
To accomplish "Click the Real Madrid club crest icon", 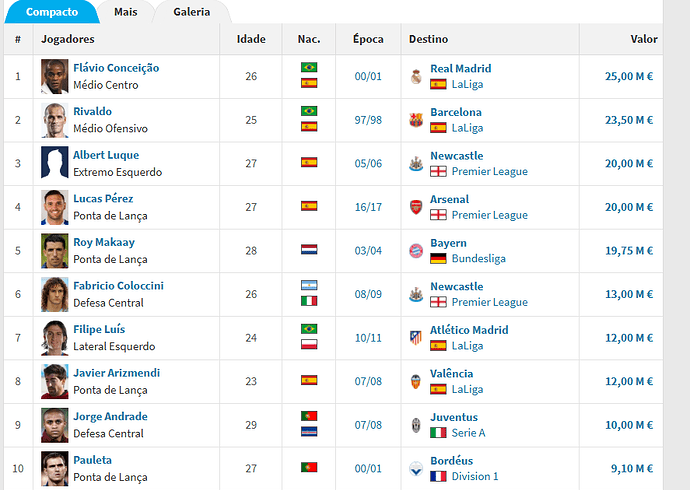I will point(416,77).
